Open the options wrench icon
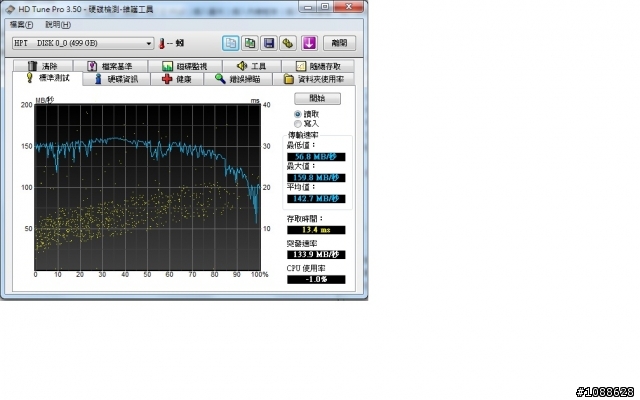Image resolution: width=640 pixels, height=400 pixels. tap(288, 43)
